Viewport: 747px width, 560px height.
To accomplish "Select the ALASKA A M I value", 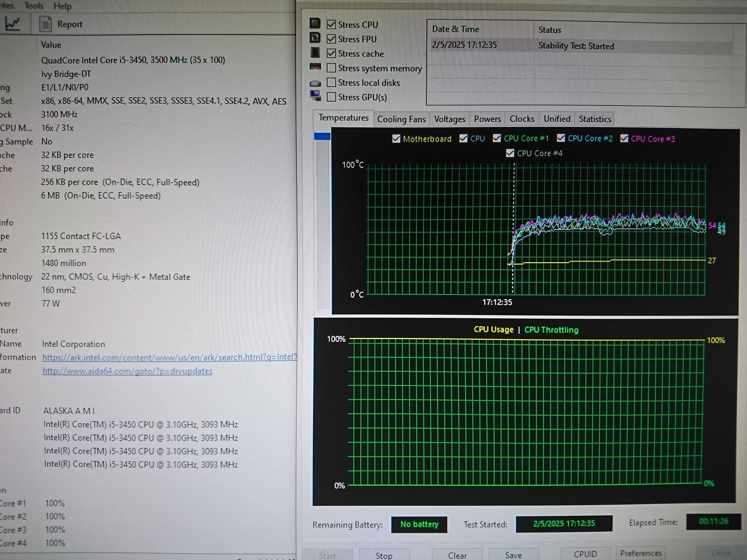I will point(69,411).
